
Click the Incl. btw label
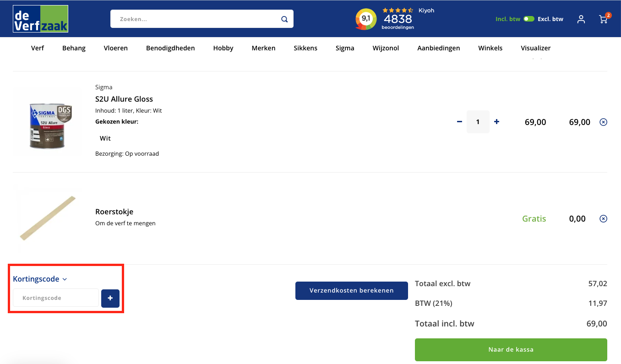[x=508, y=19]
